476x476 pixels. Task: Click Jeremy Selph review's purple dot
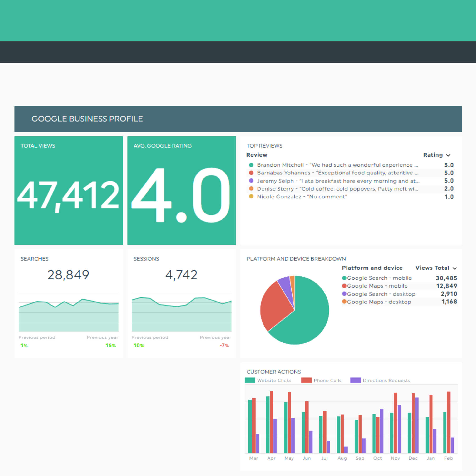[x=251, y=181]
